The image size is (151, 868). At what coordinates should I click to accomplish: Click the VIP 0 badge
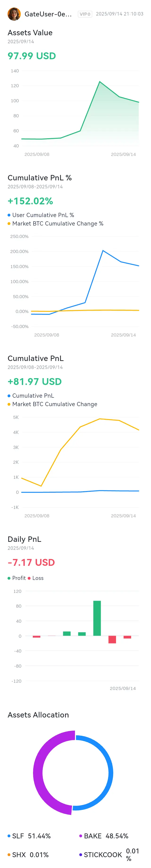[85, 14]
